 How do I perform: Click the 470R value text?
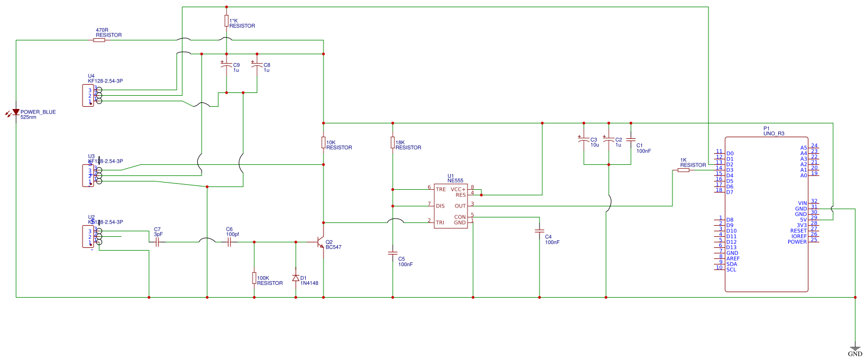coord(102,30)
